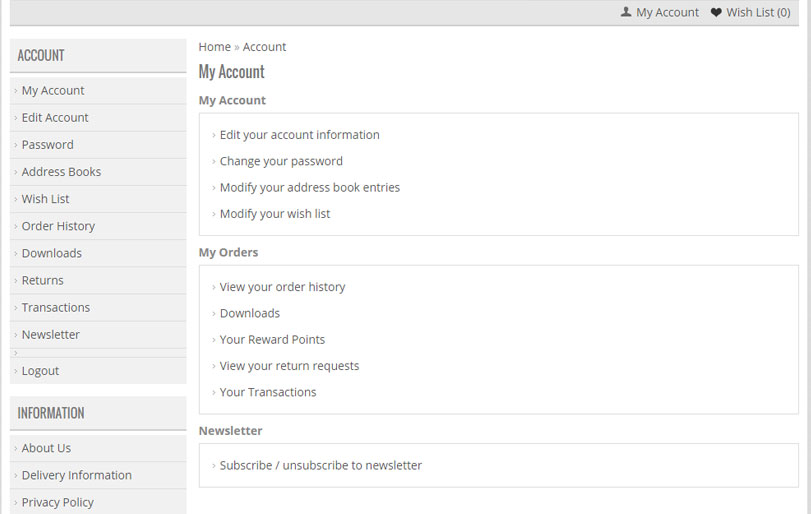The image size is (811, 514).
Task: Click the heart icon for Wish List
Action: [x=716, y=12]
